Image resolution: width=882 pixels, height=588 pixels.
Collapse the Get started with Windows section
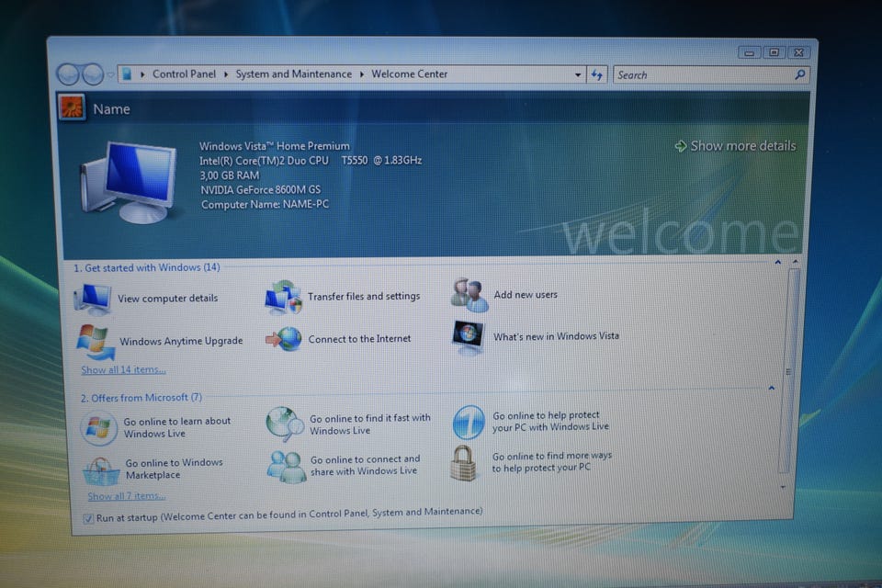tap(778, 262)
